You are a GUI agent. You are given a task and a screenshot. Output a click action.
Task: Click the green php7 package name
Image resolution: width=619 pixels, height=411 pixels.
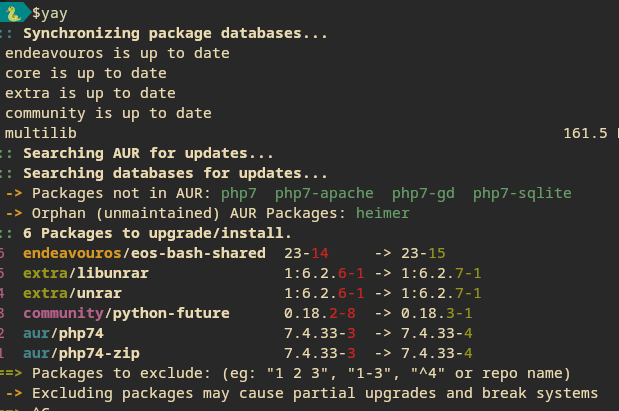(239, 193)
